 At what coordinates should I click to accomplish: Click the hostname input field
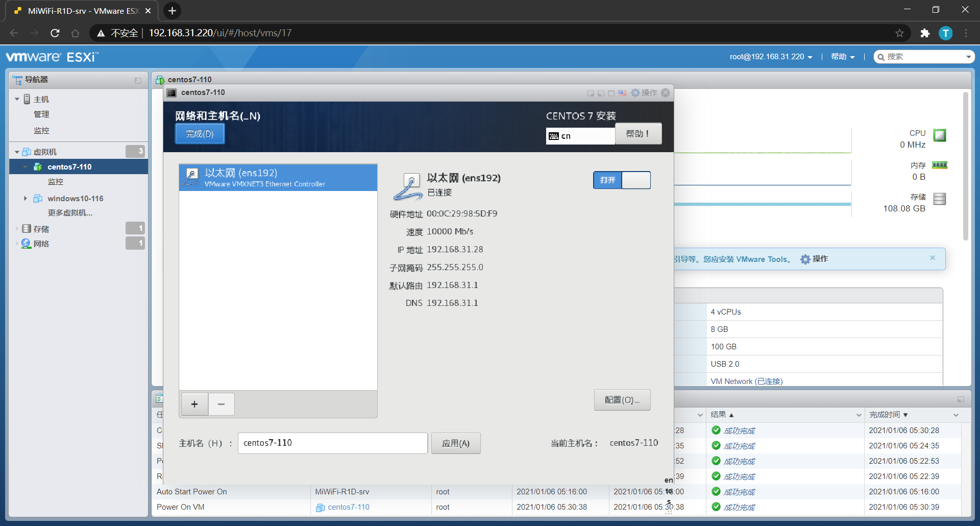pos(333,443)
